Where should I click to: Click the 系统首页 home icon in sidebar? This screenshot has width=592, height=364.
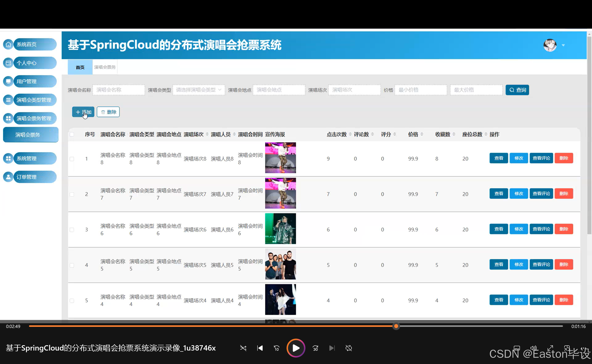8,44
